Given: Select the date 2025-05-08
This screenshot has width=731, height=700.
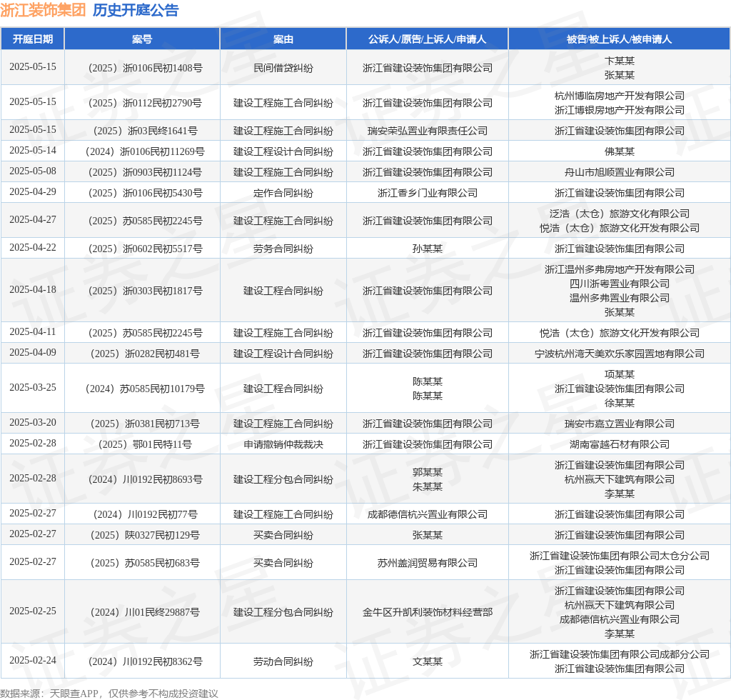Looking at the screenshot, I should tap(33, 171).
